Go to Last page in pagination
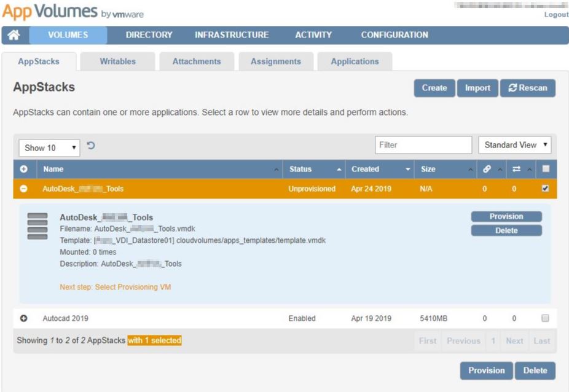 (x=542, y=341)
